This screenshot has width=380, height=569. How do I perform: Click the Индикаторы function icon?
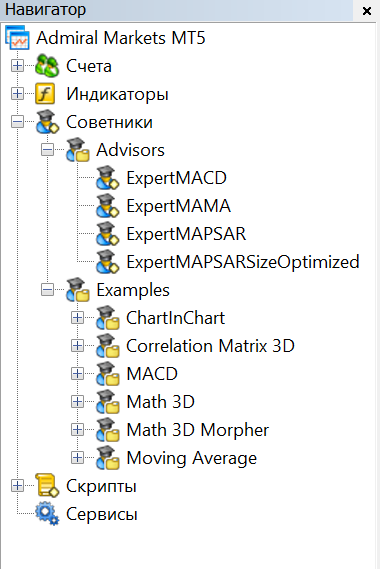[x=45, y=94]
